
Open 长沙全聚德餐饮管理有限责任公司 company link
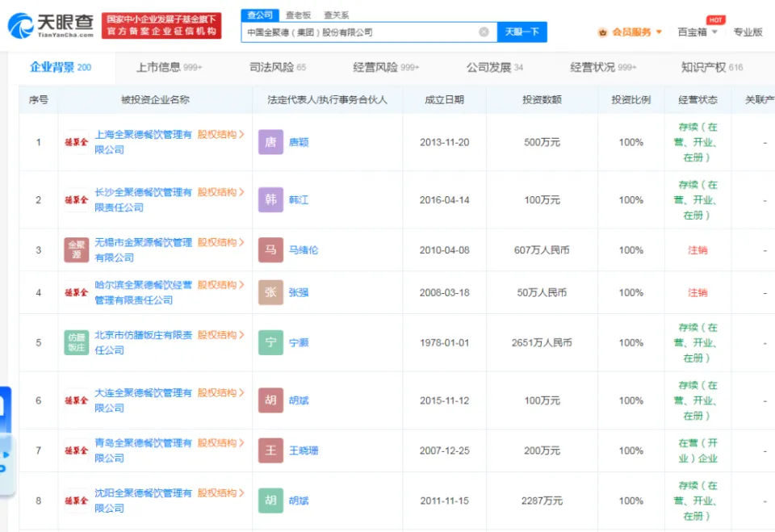point(143,192)
